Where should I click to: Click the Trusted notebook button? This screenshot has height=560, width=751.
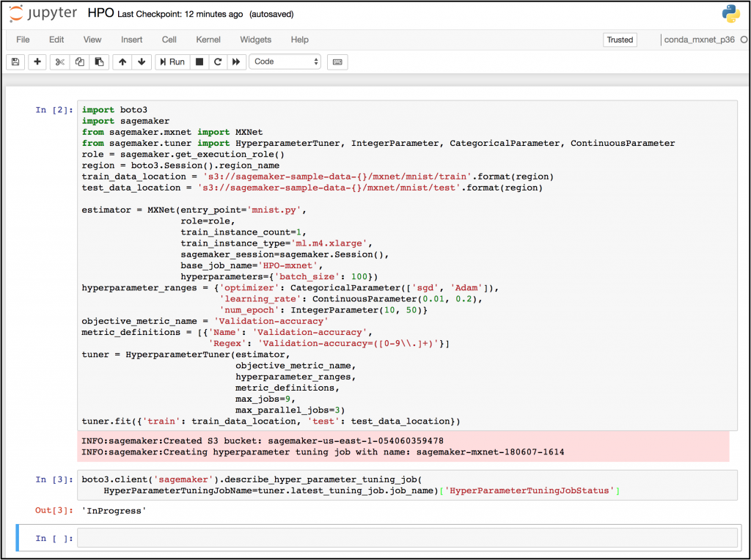pos(620,40)
